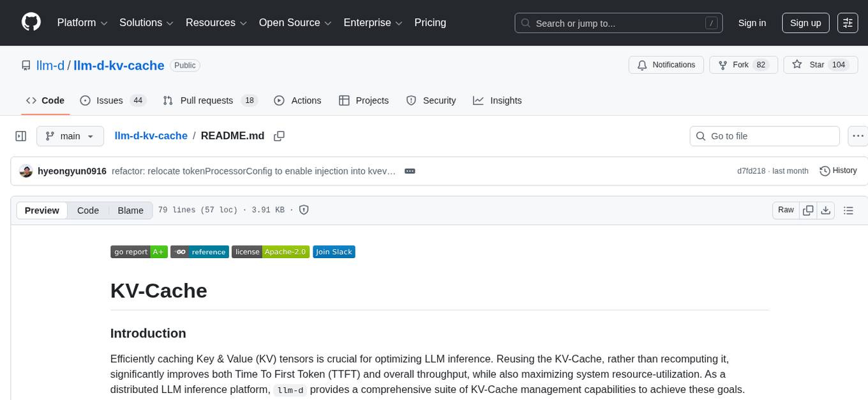The height and width of the screenshot is (400, 868).
Task: Click the Notifications bell icon
Action: [641, 65]
